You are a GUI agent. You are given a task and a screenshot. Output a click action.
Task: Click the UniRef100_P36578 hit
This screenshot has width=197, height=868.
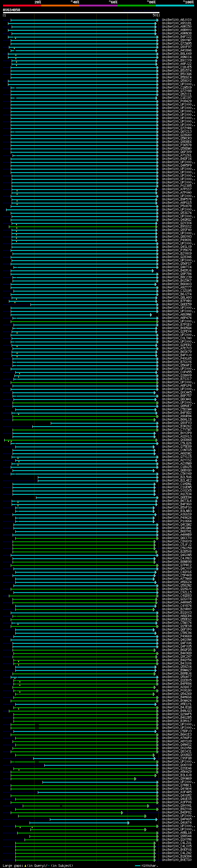click(177, 145)
